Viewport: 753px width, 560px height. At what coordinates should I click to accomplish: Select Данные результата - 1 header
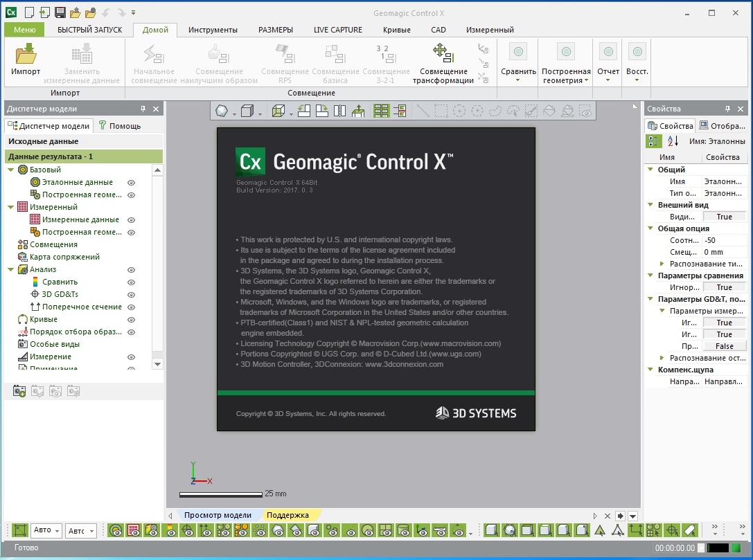[84, 156]
